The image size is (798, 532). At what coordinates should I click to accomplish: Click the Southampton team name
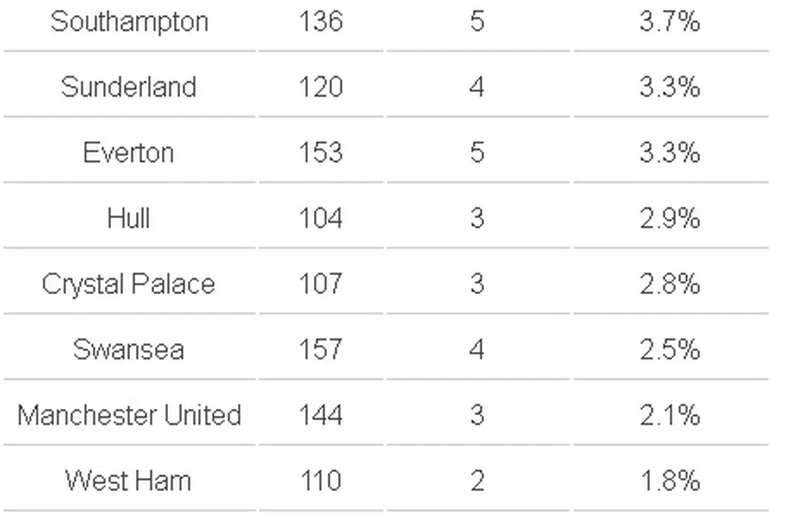click(x=129, y=21)
